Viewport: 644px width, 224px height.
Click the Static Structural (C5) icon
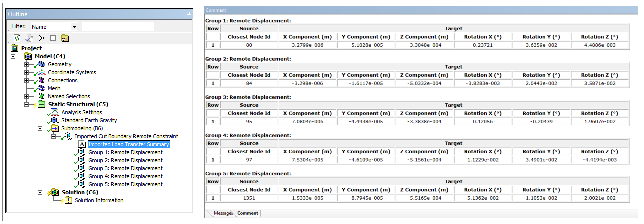pos(41,104)
